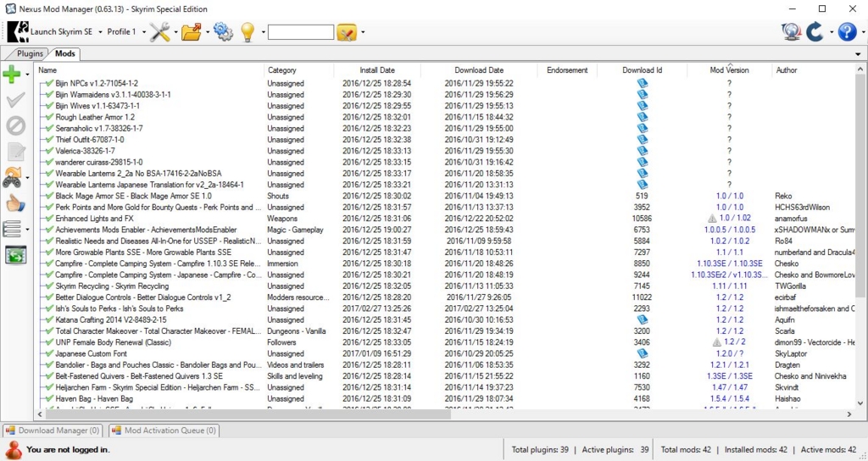
Task: Expand the folder icon dropdown arrow
Action: pos(208,32)
